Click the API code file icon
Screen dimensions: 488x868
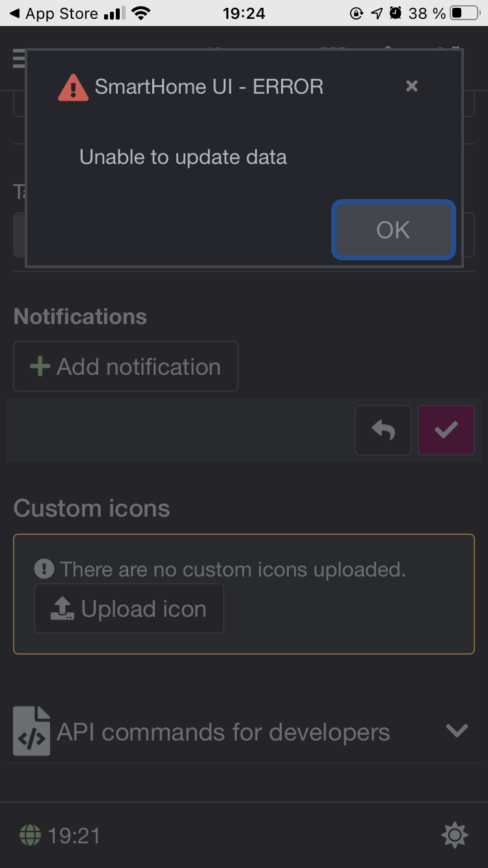click(x=31, y=731)
